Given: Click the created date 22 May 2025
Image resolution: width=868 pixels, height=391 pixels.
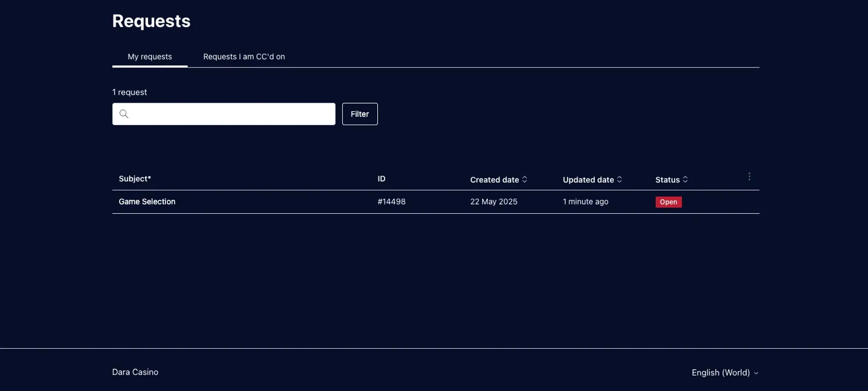Looking at the screenshot, I should [494, 202].
